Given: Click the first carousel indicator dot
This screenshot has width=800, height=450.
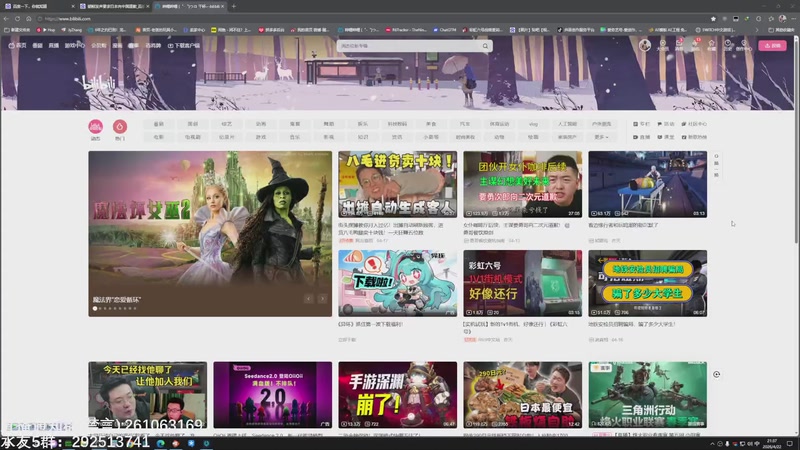Looking at the screenshot, I should tap(95, 308).
